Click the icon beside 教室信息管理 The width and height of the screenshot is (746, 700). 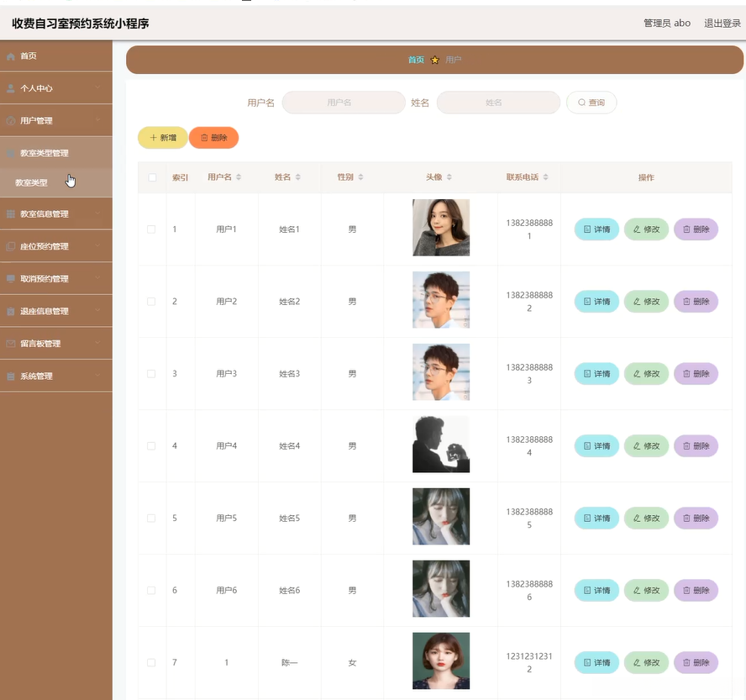(10, 214)
